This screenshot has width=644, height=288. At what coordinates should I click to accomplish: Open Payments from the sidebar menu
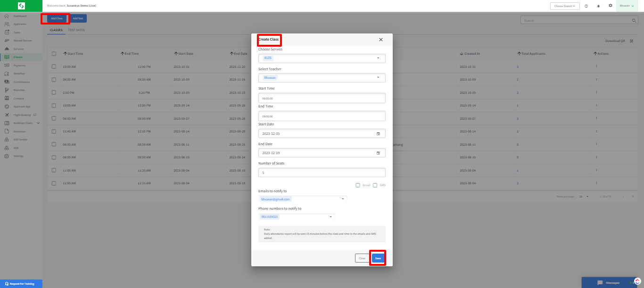tap(19, 66)
